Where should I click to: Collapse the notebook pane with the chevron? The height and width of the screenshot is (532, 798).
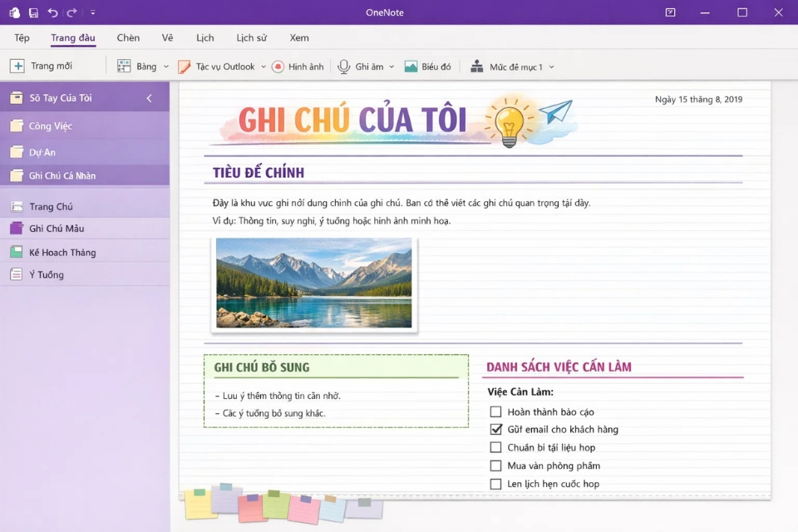pyautogui.click(x=149, y=97)
